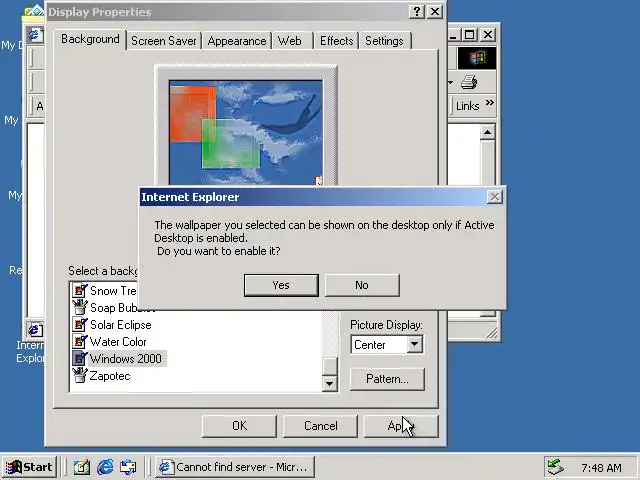Open the Internet Explorer desktop icon
This screenshot has width=640, height=480.
[31, 352]
